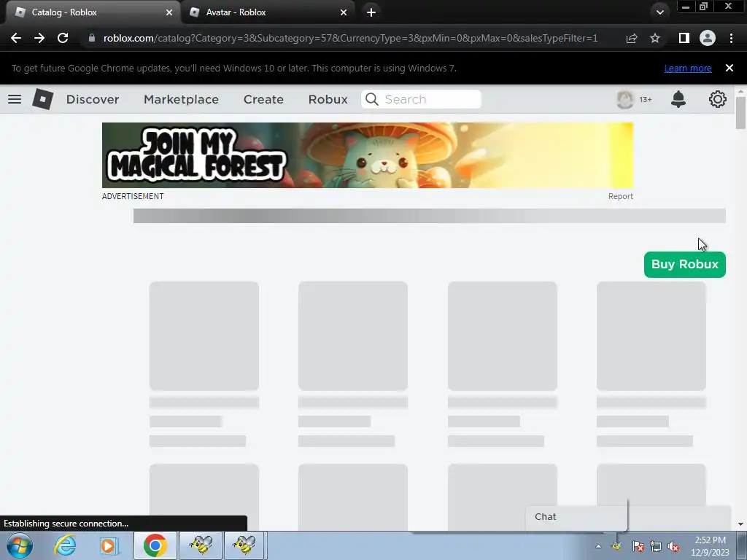The image size is (747, 560).
Task: Click the Magical Forest advertisement banner
Action: [x=368, y=155]
